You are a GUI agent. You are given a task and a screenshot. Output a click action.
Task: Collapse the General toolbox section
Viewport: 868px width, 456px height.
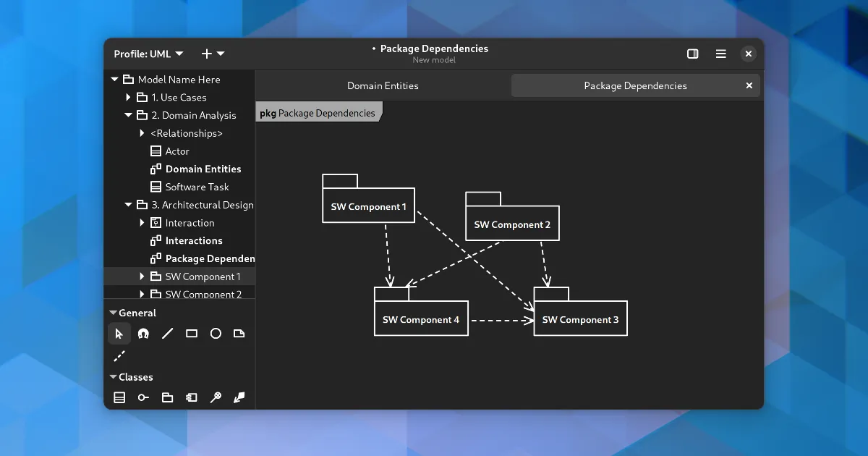click(x=114, y=313)
